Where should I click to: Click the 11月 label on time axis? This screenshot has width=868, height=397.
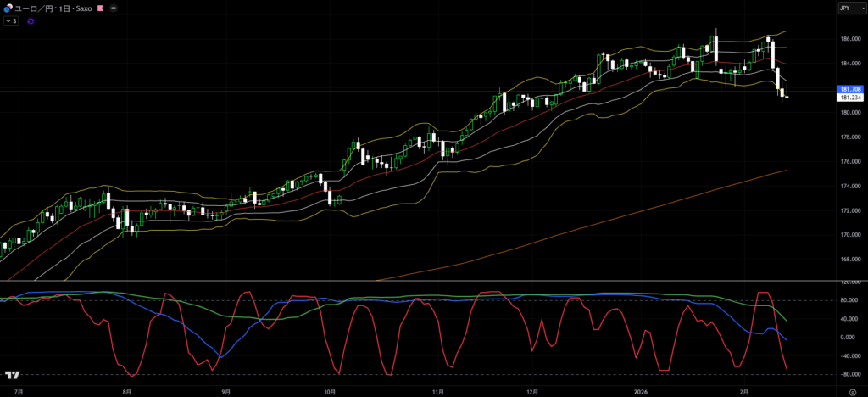pyautogui.click(x=438, y=393)
